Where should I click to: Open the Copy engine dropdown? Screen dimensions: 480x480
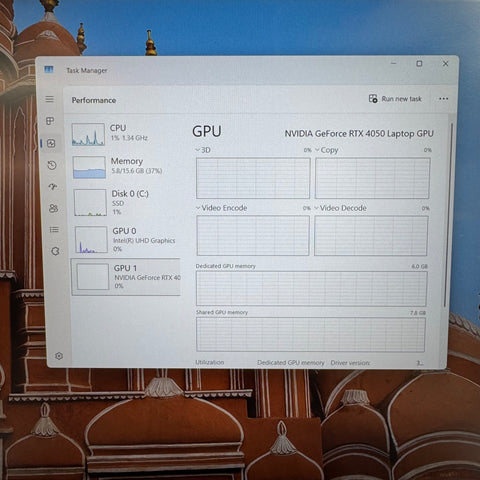click(x=327, y=150)
